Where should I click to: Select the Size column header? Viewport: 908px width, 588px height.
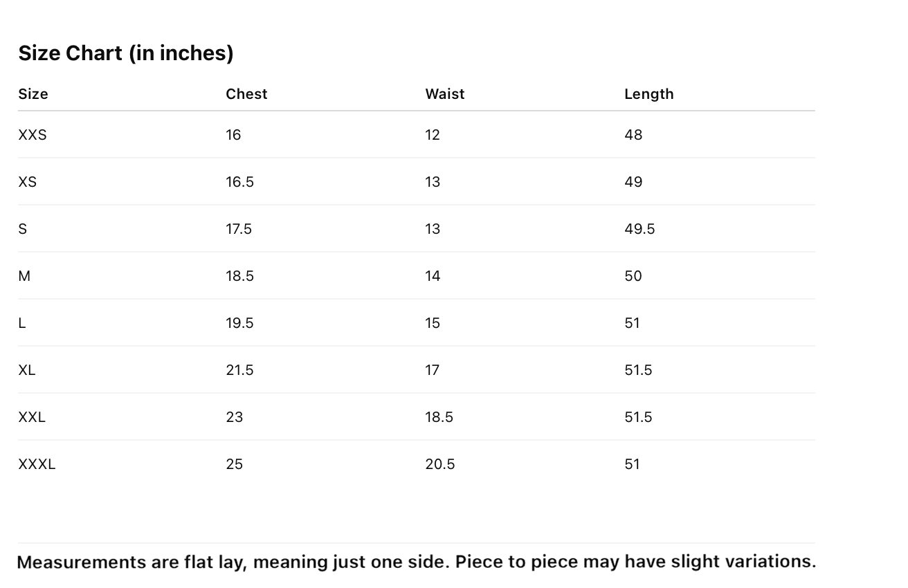click(x=33, y=94)
